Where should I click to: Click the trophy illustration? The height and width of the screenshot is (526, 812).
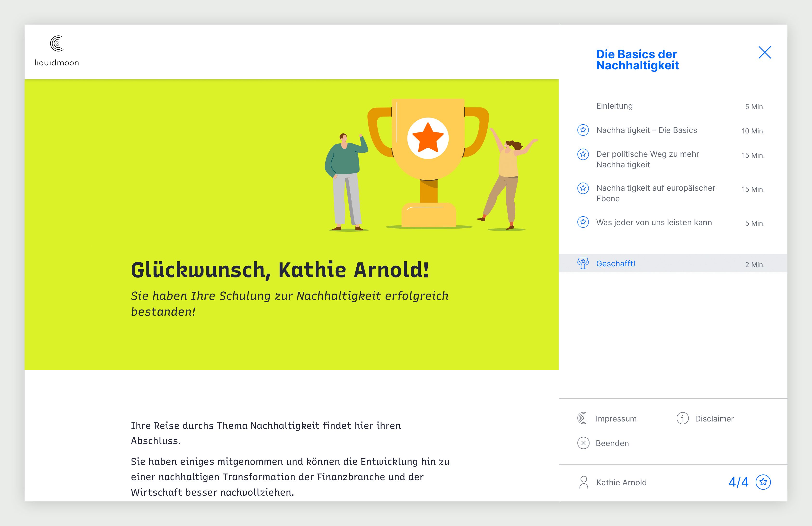click(428, 164)
